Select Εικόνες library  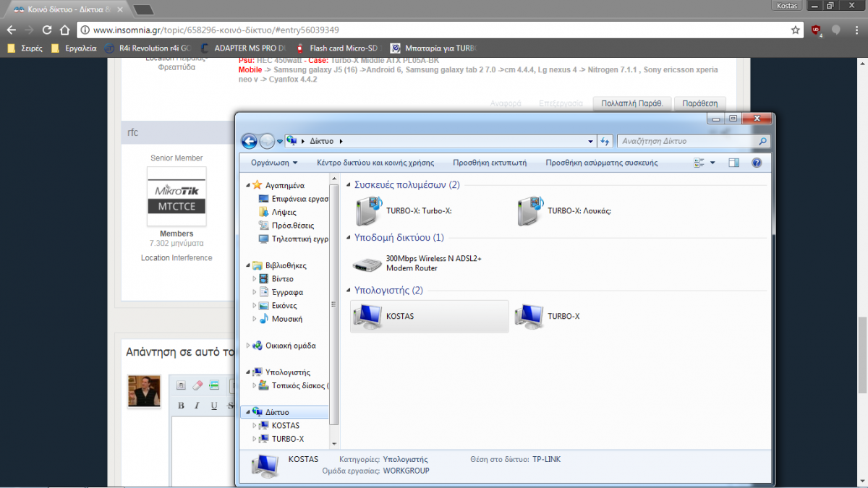coord(278,306)
